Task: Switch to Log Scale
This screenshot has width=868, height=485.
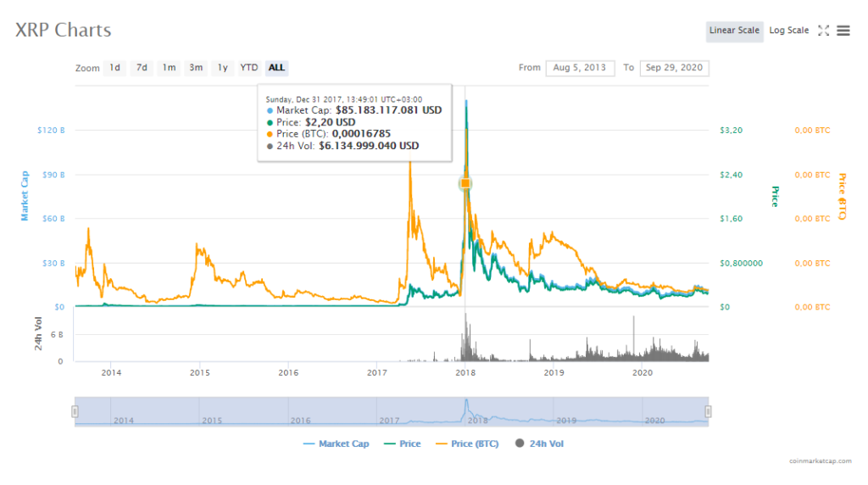Action: click(789, 31)
